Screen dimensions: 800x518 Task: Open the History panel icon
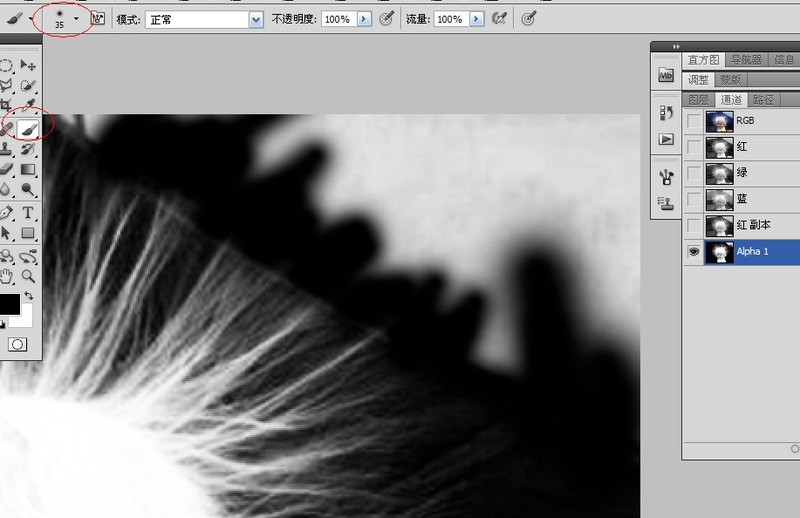pos(666,112)
